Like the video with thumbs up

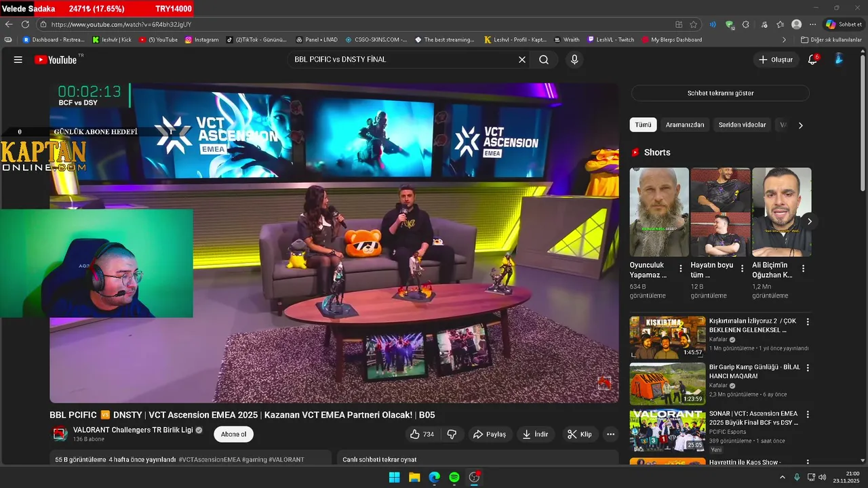click(422, 434)
